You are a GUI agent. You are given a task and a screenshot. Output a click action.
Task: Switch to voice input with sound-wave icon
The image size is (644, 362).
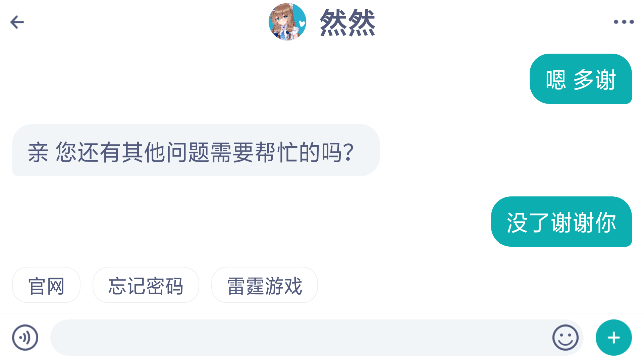click(x=25, y=338)
